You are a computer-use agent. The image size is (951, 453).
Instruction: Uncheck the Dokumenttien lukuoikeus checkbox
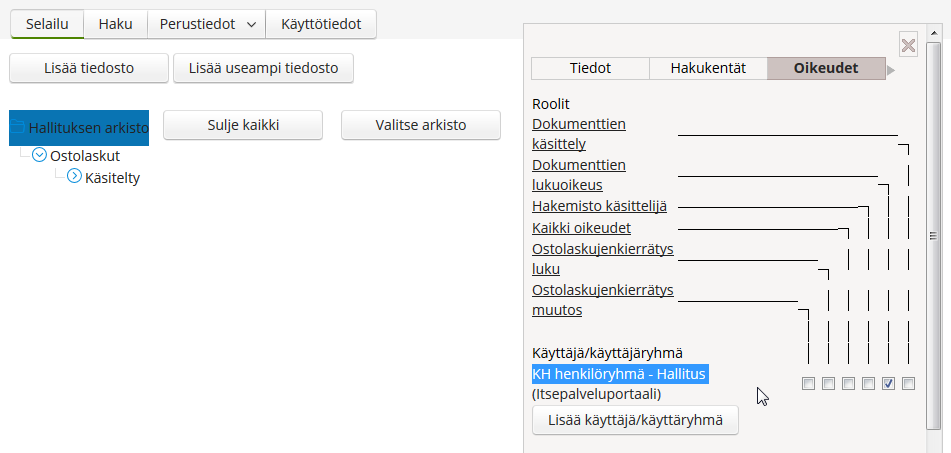click(x=888, y=383)
